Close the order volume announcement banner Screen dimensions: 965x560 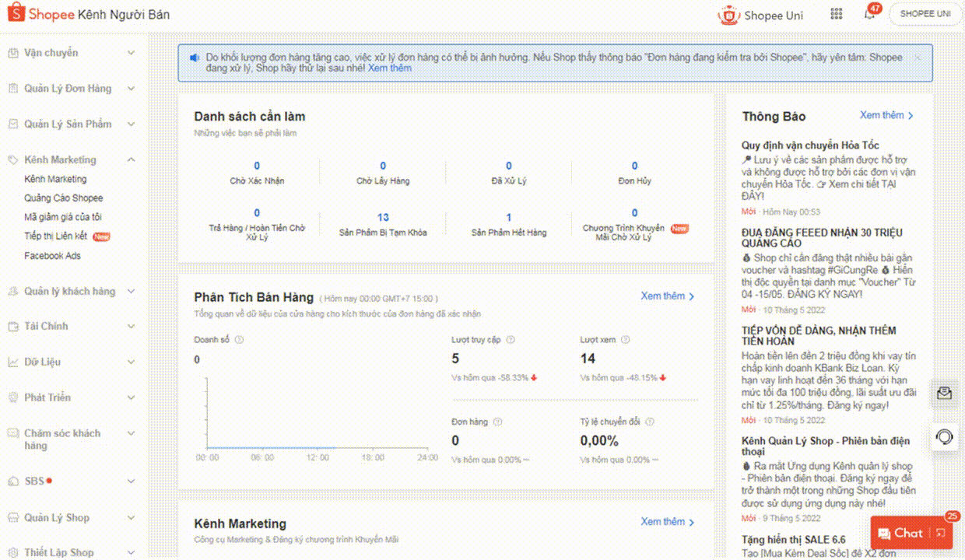(x=917, y=58)
